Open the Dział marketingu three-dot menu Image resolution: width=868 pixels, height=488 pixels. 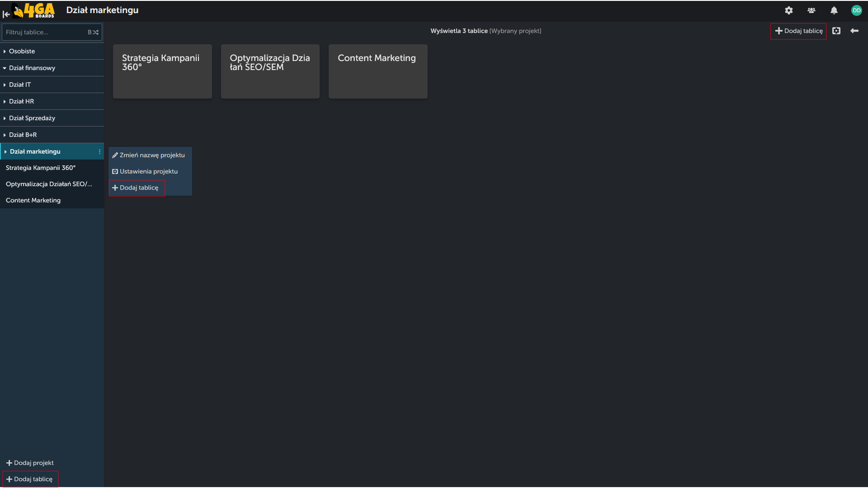tap(99, 151)
